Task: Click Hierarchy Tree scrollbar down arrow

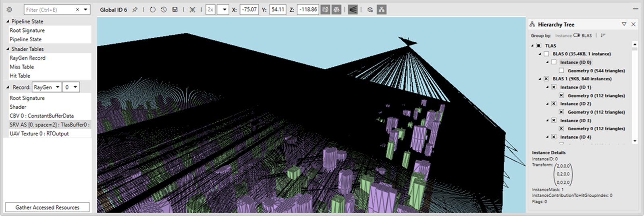Action: pos(635,141)
